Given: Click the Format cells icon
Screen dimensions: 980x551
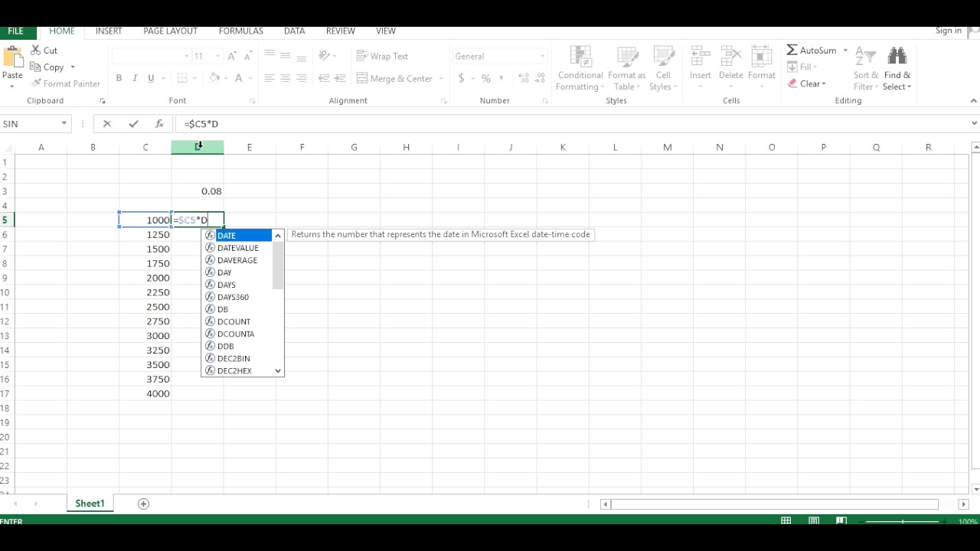Looking at the screenshot, I should pos(761,57).
